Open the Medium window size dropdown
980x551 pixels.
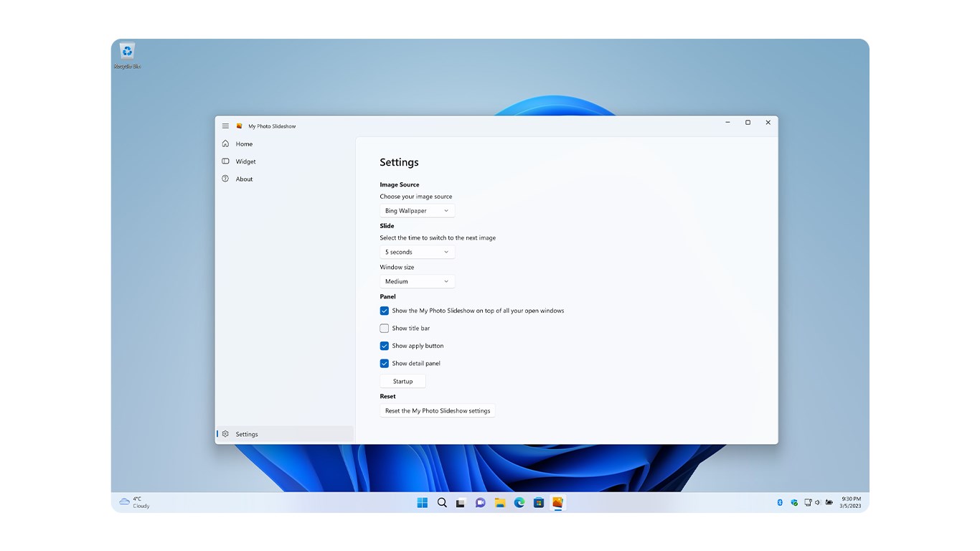[x=418, y=281]
